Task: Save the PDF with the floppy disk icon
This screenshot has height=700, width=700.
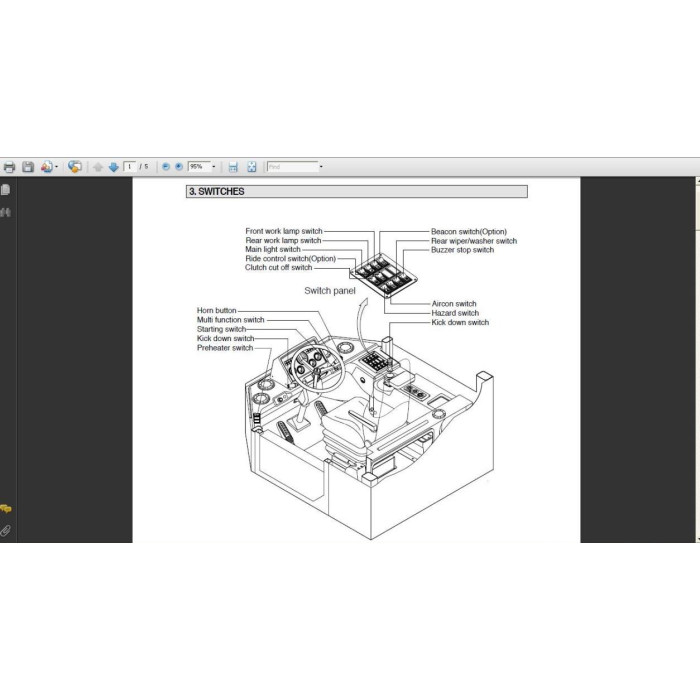Action: pyautogui.click(x=28, y=167)
